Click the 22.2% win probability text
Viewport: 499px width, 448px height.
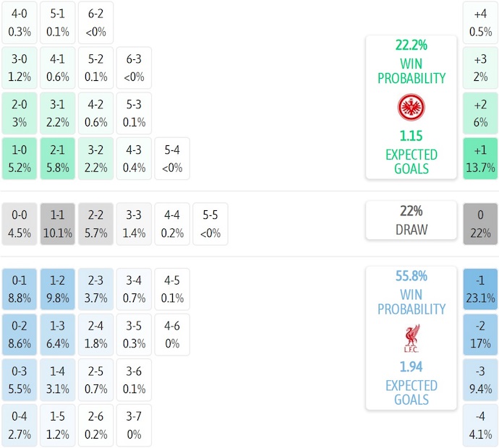pyautogui.click(x=411, y=45)
